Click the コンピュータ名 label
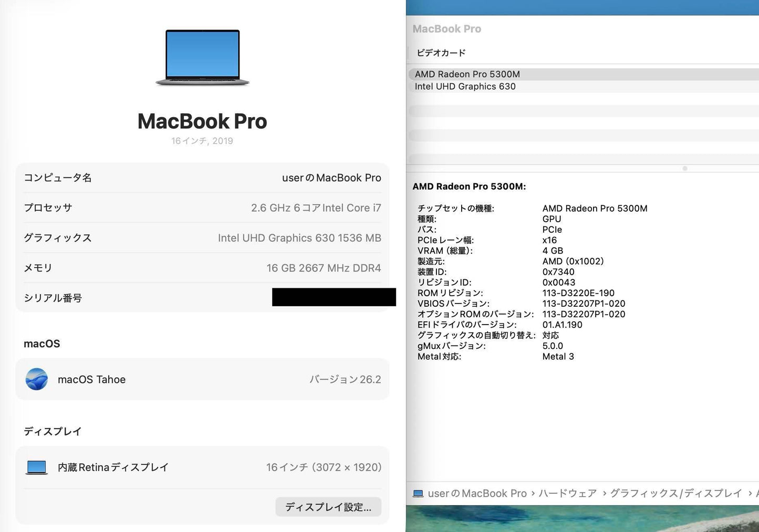Screen dimensions: 759x532 [58, 178]
